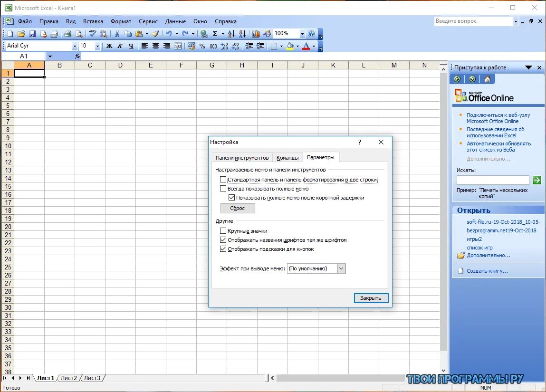
Task: Switch to 'Команды' tab
Action: [x=287, y=158]
